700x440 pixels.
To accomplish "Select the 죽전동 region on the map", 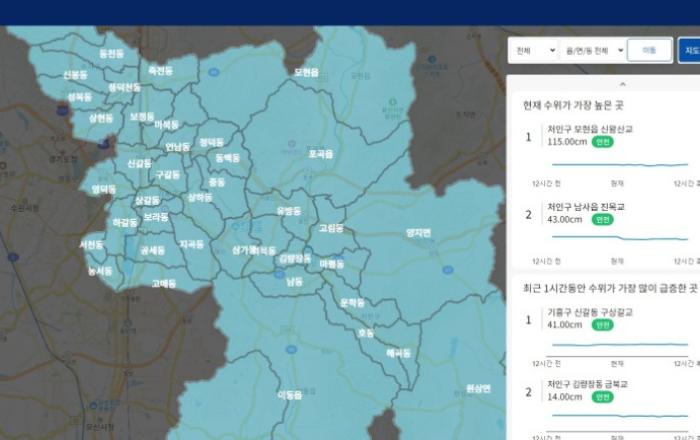I will click(160, 71).
